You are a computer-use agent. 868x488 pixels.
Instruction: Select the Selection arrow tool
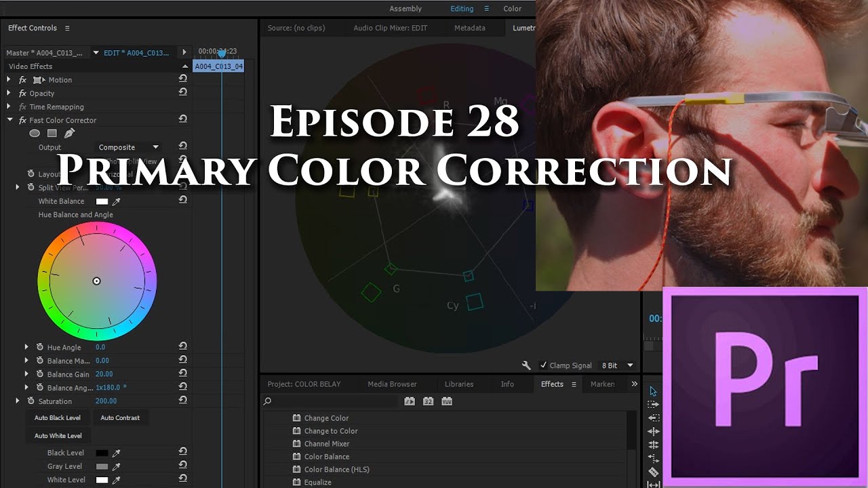coord(653,391)
